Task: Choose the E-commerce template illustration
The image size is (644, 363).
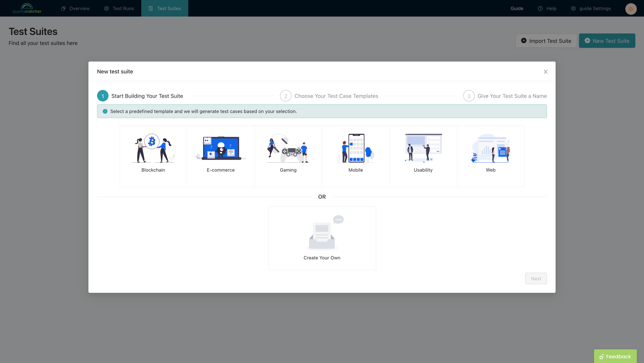Action: [221, 148]
